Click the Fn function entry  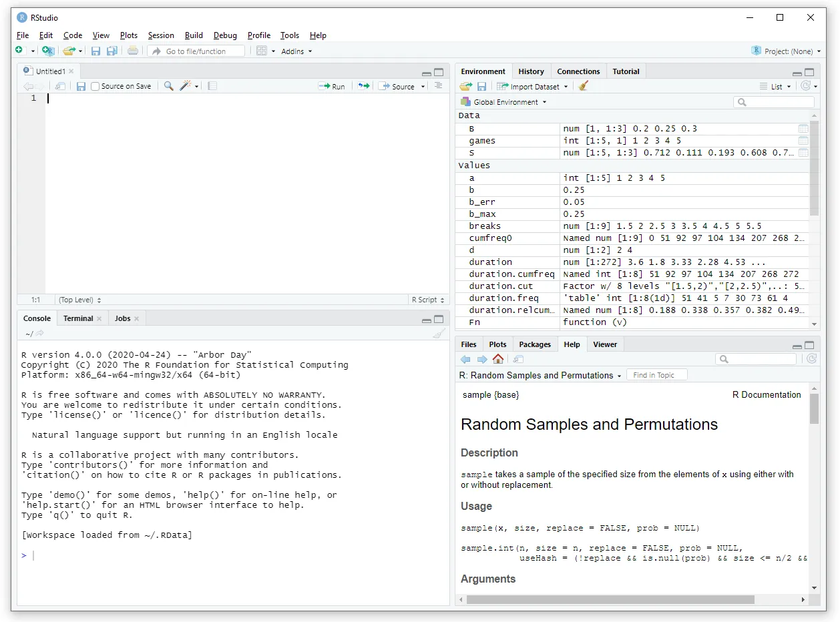[x=632, y=322]
